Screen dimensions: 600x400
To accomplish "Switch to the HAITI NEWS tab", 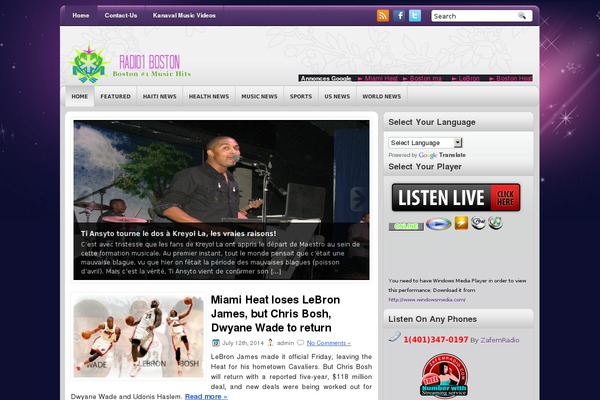I will point(160,96).
